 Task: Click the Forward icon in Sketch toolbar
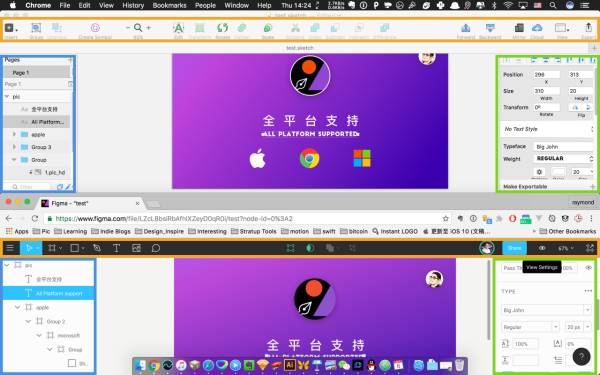click(x=465, y=28)
